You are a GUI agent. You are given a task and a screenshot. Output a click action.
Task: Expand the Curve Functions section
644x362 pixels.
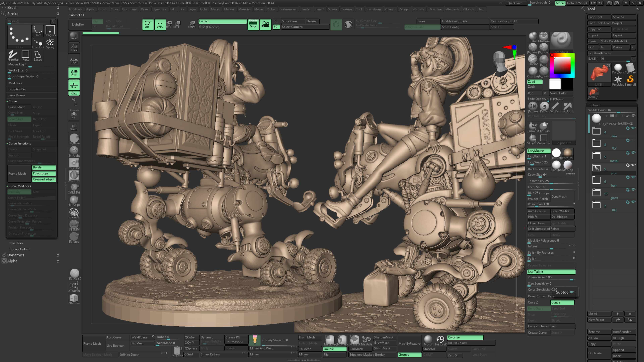(x=19, y=143)
